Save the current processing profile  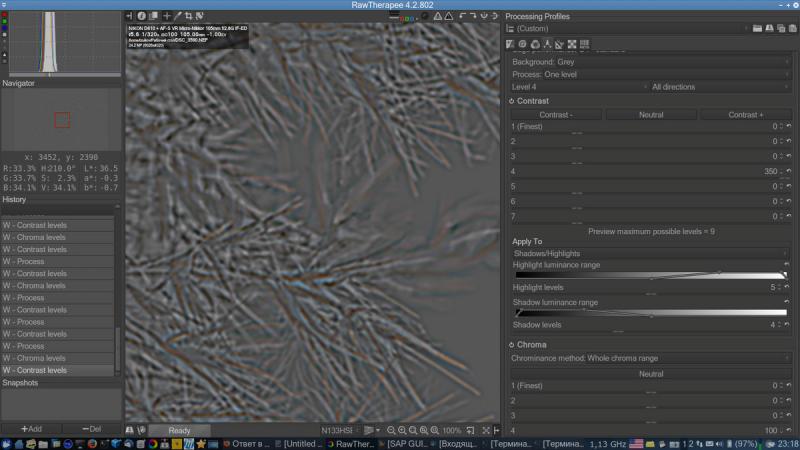[769, 29]
